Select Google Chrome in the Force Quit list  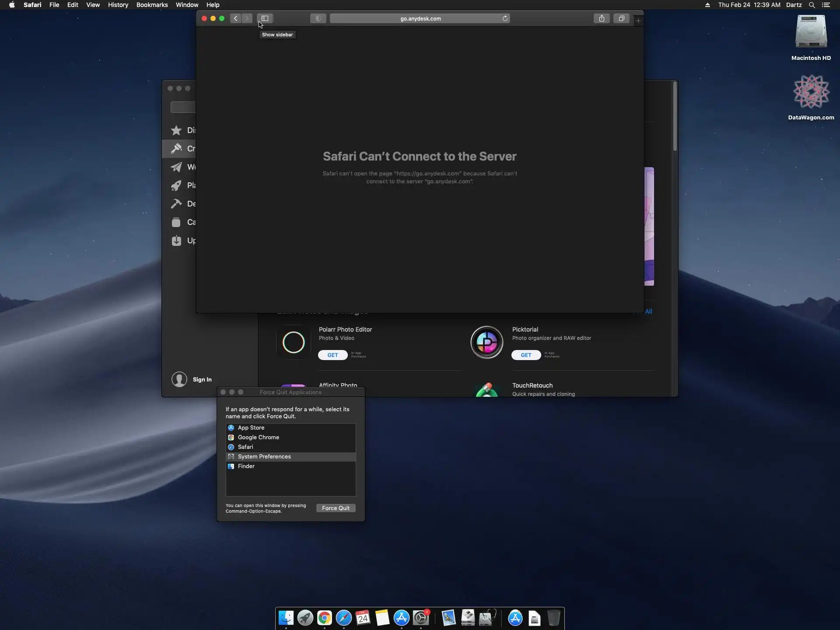click(258, 437)
